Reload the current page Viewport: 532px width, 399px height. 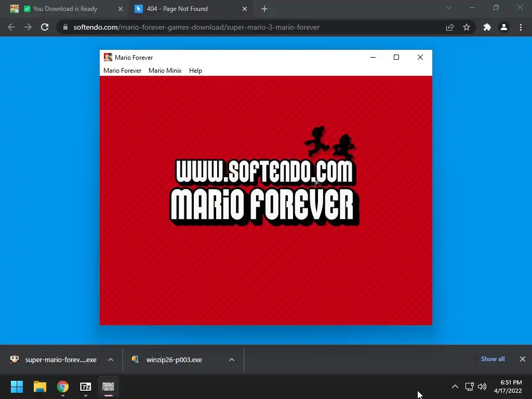[x=45, y=27]
